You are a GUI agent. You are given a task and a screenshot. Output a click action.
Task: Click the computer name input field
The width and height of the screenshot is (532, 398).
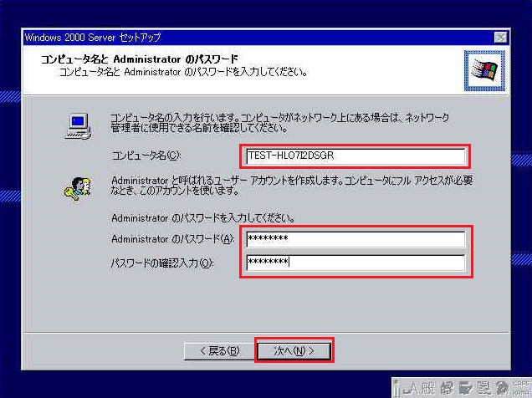point(356,156)
